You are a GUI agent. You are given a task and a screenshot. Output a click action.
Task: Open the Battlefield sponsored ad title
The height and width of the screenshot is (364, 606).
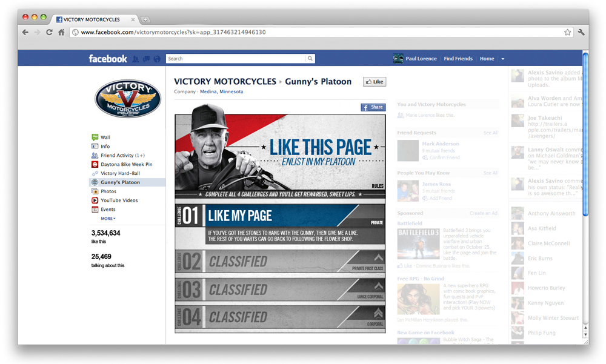tap(409, 223)
